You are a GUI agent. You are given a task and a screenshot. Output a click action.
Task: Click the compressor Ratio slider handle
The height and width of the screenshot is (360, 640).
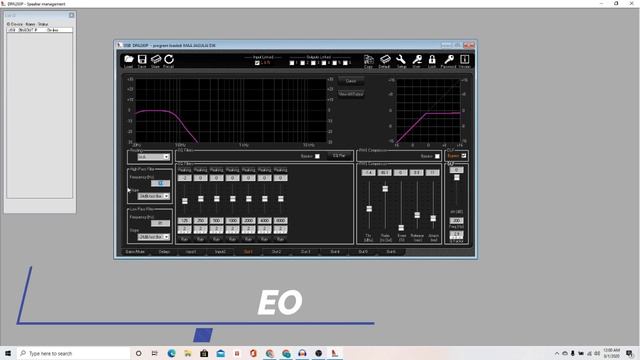click(x=385, y=189)
